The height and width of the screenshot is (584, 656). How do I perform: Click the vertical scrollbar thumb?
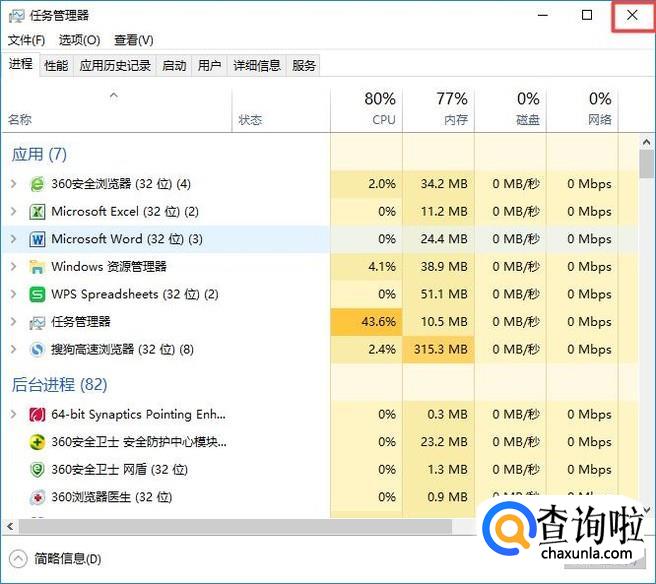(647, 164)
